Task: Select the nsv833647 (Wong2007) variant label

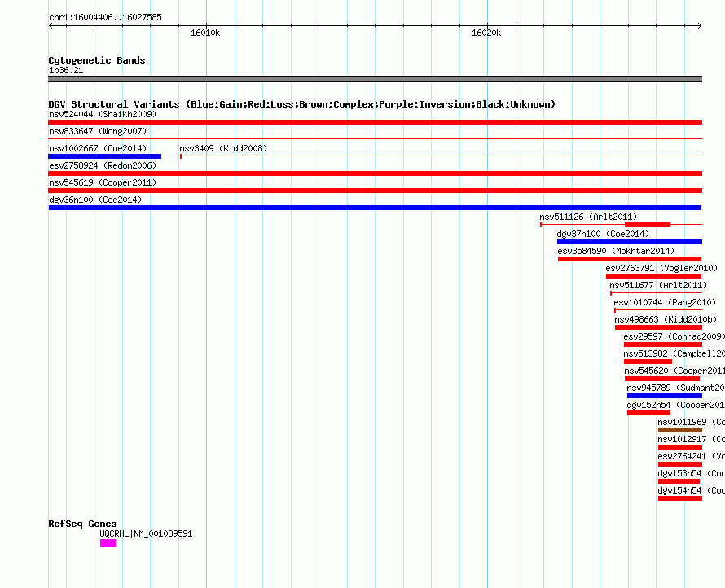Action: 98,131
